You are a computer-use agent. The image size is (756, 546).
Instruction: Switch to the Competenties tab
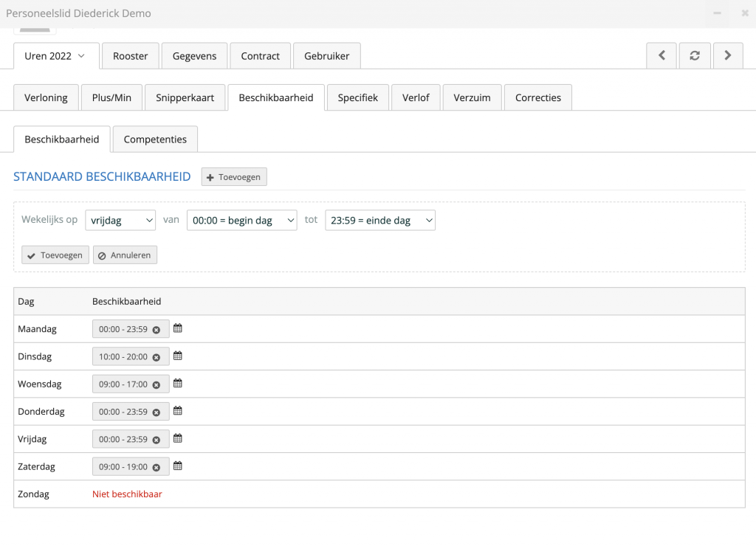point(155,139)
